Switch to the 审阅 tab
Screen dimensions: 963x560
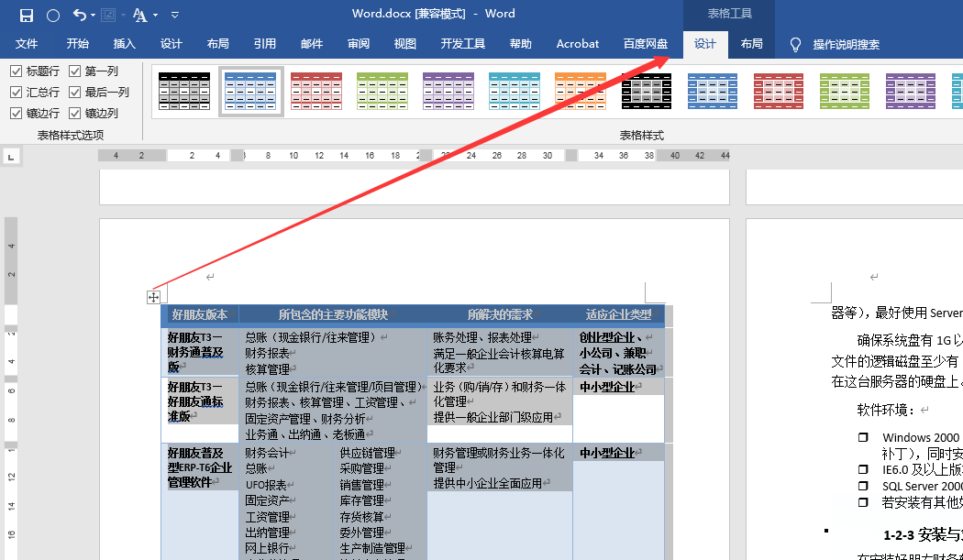pos(359,44)
